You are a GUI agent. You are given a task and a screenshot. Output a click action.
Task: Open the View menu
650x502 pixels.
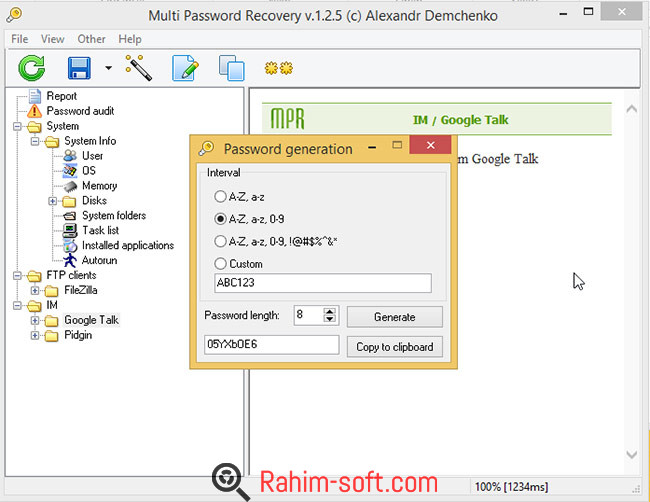[x=53, y=39]
